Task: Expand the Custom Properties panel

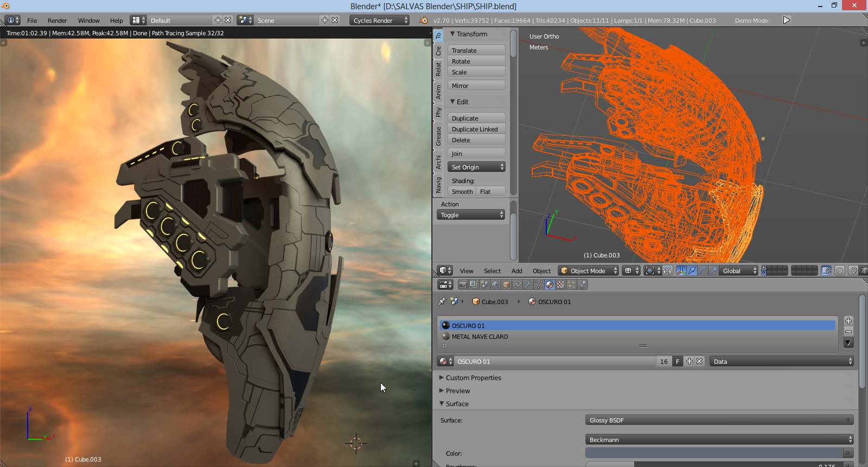Action: click(x=473, y=377)
